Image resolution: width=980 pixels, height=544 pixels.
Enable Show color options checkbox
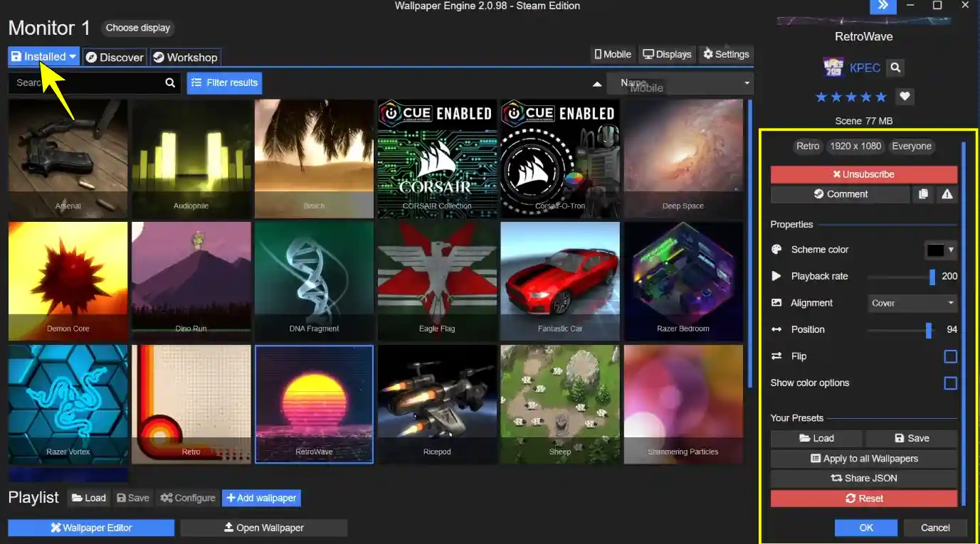coord(950,383)
